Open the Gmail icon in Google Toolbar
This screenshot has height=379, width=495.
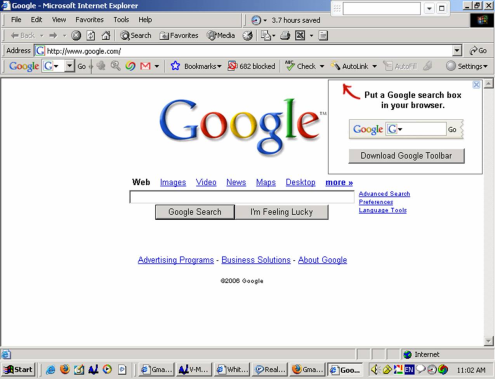[x=145, y=66]
